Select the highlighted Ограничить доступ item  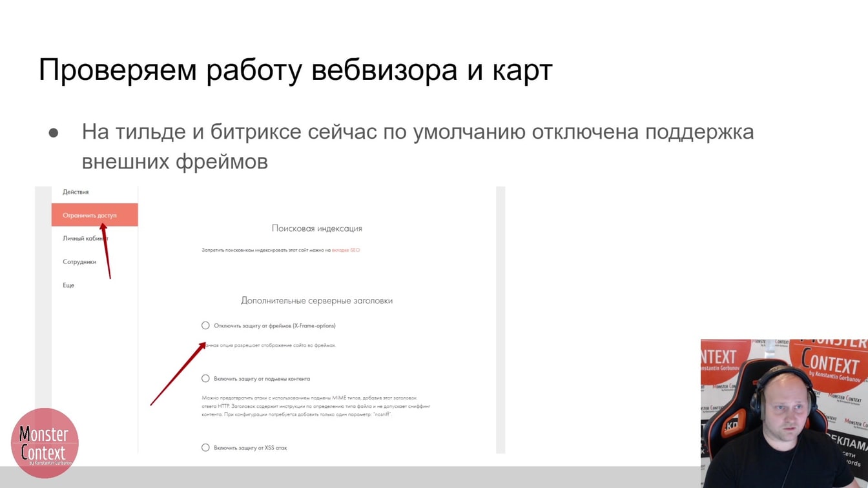(94, 215)
